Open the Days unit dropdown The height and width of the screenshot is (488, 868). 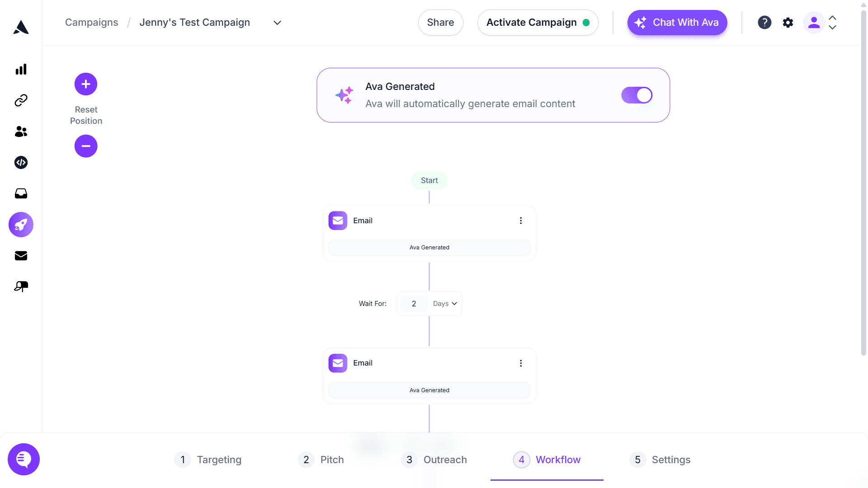445,304
